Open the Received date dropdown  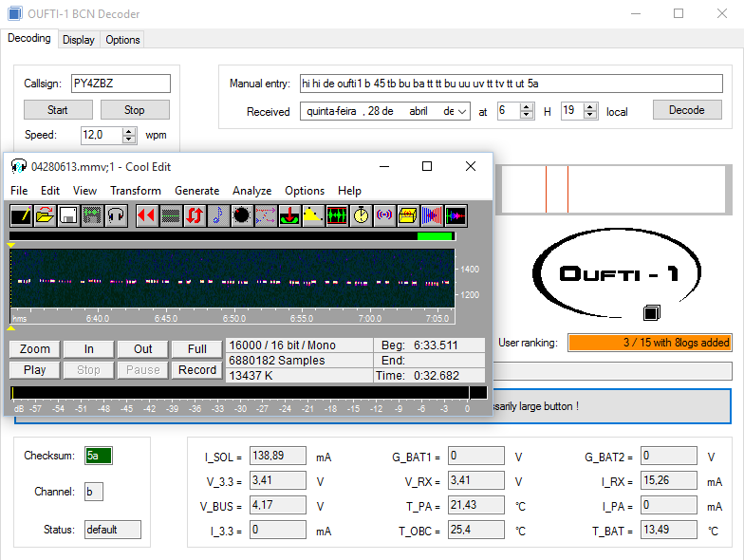(462, 111)
